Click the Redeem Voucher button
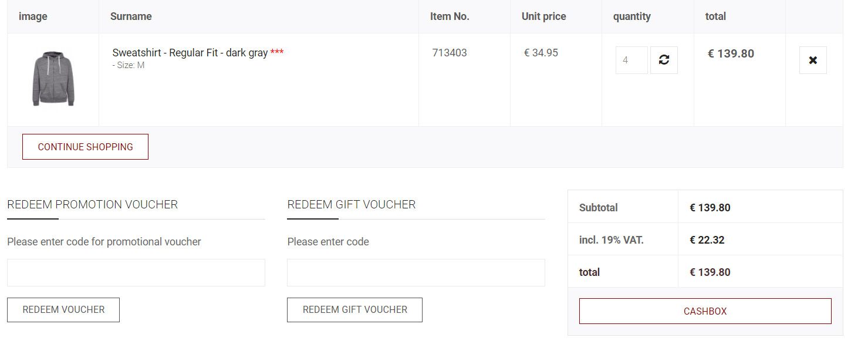868x361 pixels. tap(63, 310)
